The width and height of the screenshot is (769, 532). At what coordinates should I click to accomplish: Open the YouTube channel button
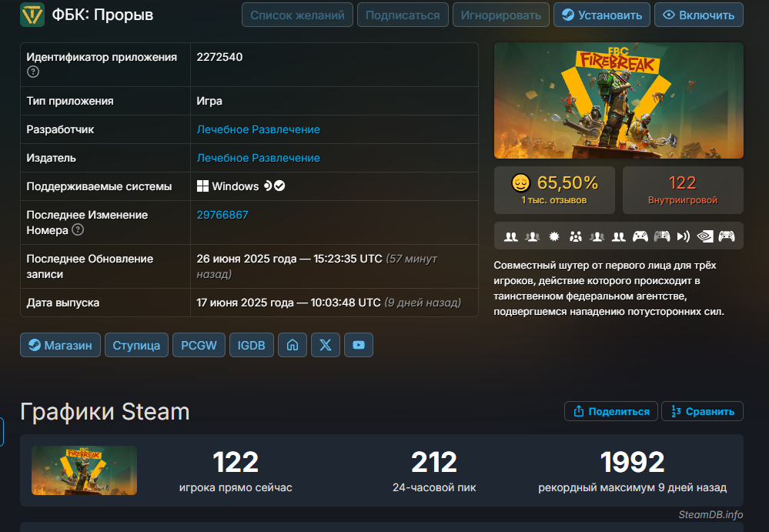point(359,345)
